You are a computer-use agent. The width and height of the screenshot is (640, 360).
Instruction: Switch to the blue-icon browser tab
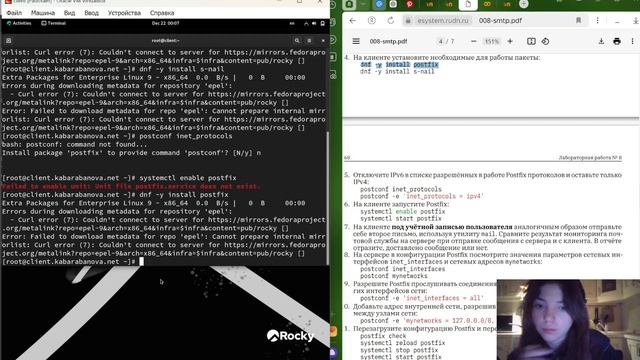[379, 4]
